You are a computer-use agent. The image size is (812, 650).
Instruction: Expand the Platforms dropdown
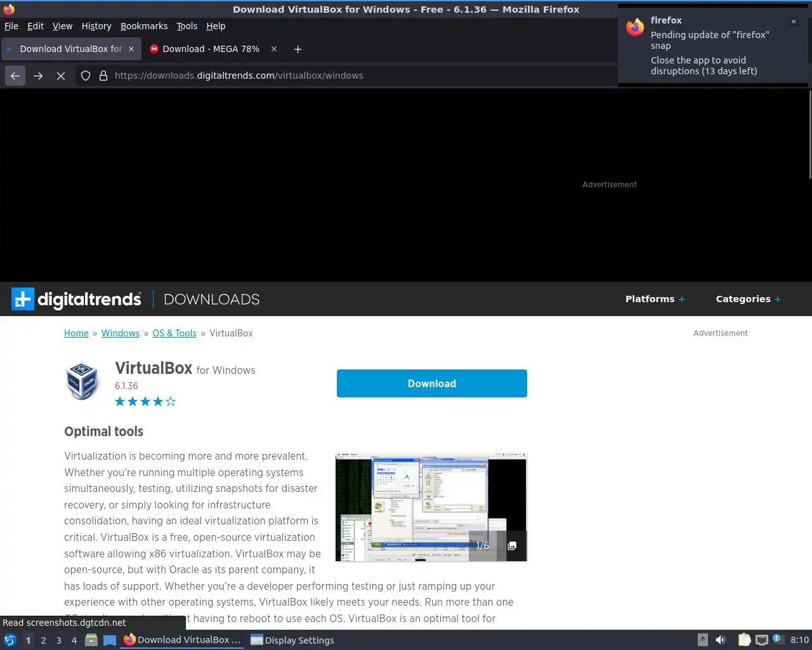[x=655, y=299]
